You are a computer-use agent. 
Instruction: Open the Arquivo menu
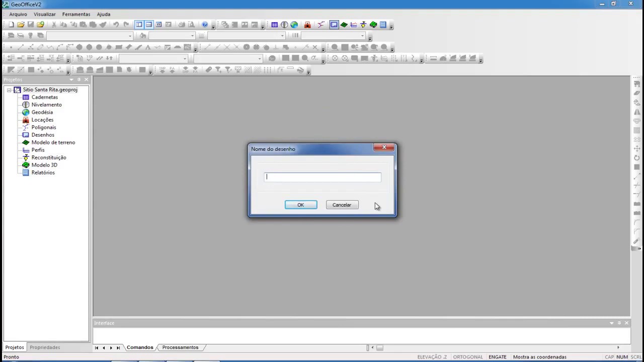point(18,14)
